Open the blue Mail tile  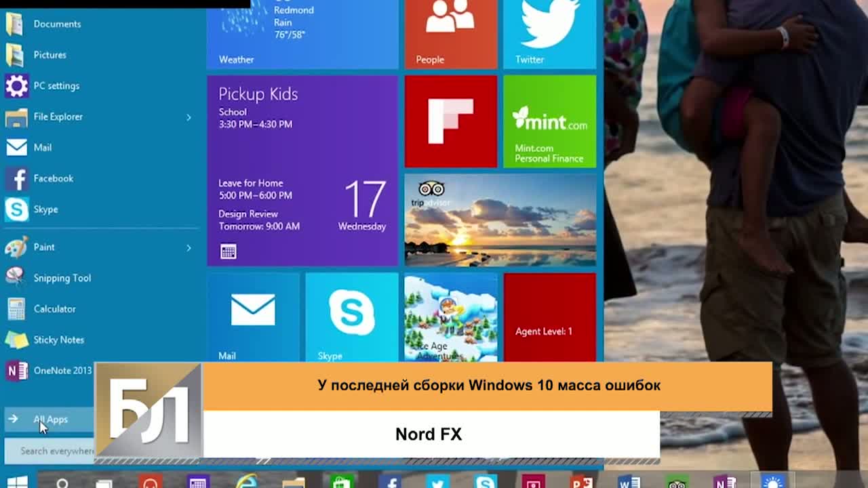(253, 317)
